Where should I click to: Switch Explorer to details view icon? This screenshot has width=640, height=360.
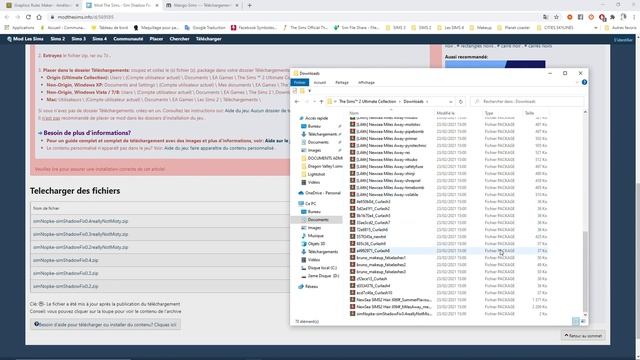(576, 321)
